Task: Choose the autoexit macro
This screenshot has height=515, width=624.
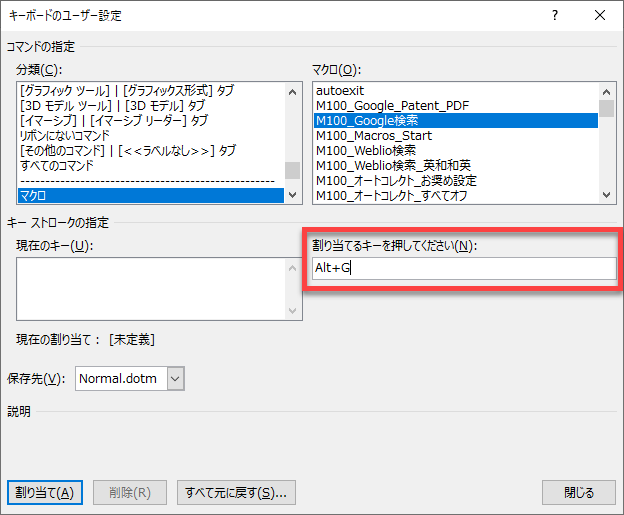Action: click(455, 91)
